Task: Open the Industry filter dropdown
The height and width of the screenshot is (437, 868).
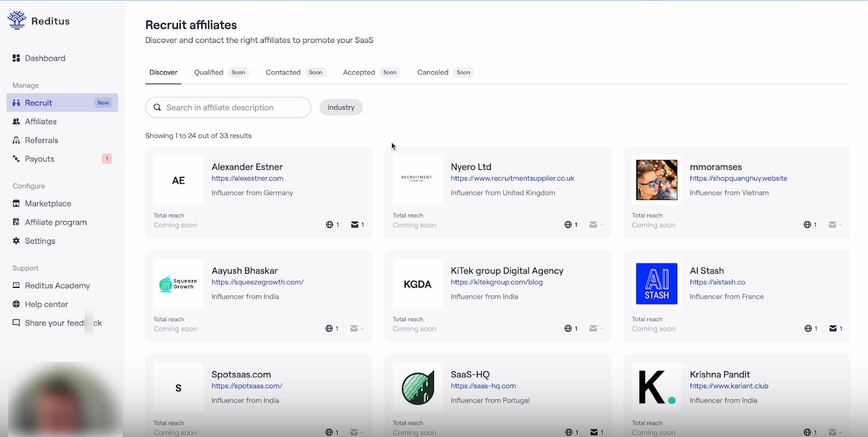Action: [341, 107]
